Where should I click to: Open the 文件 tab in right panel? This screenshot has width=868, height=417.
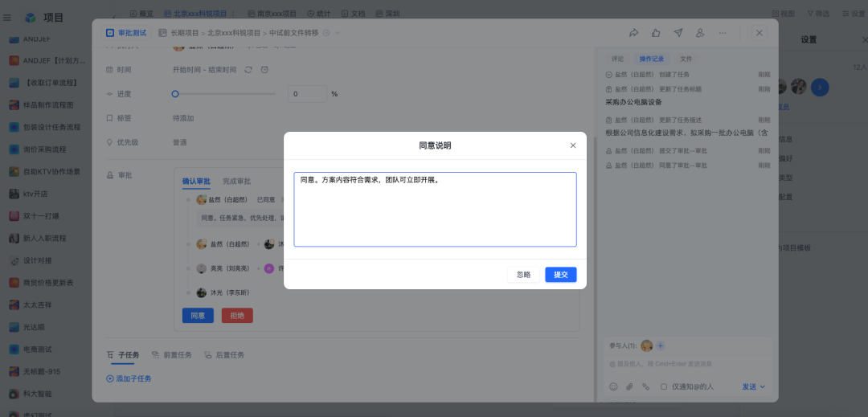pos(686,59)
